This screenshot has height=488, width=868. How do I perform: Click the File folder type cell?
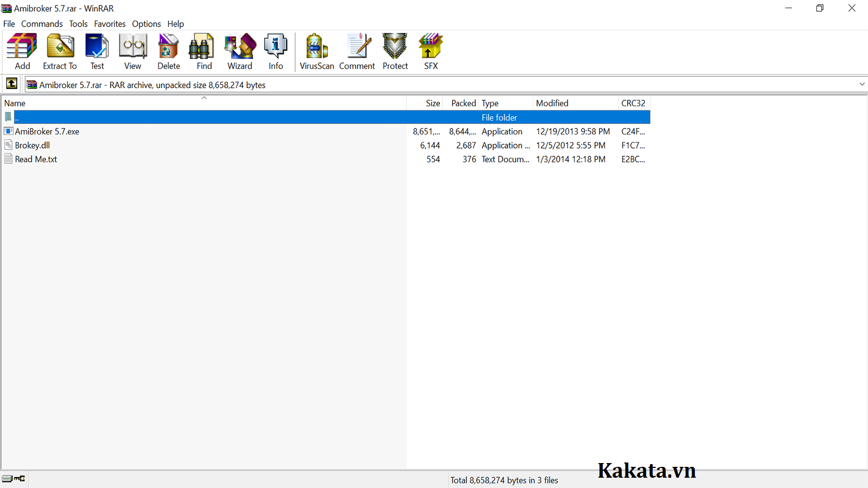click(x=499, y=117)
